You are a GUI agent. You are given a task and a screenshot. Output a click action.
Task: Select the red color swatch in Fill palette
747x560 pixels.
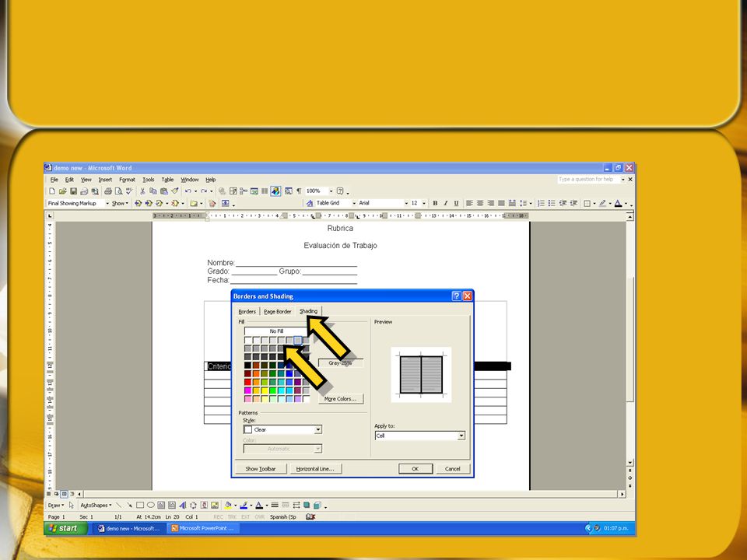(x=247, y=382)
